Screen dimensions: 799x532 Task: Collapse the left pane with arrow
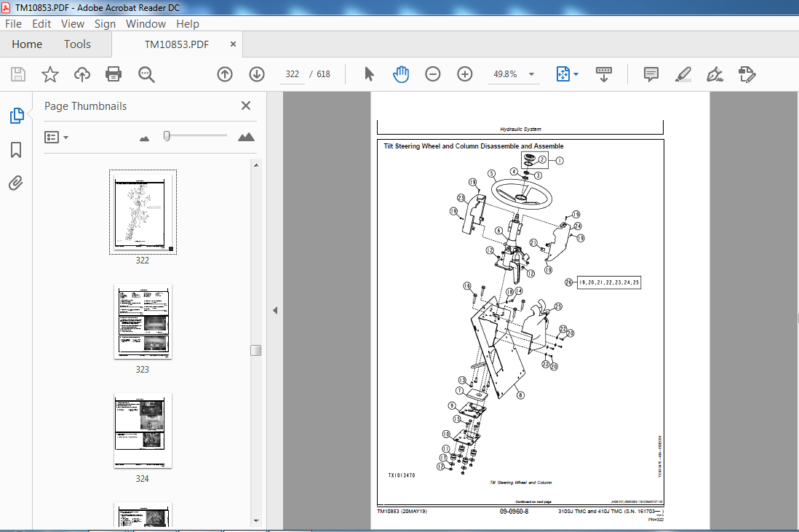tap(275, 311)
